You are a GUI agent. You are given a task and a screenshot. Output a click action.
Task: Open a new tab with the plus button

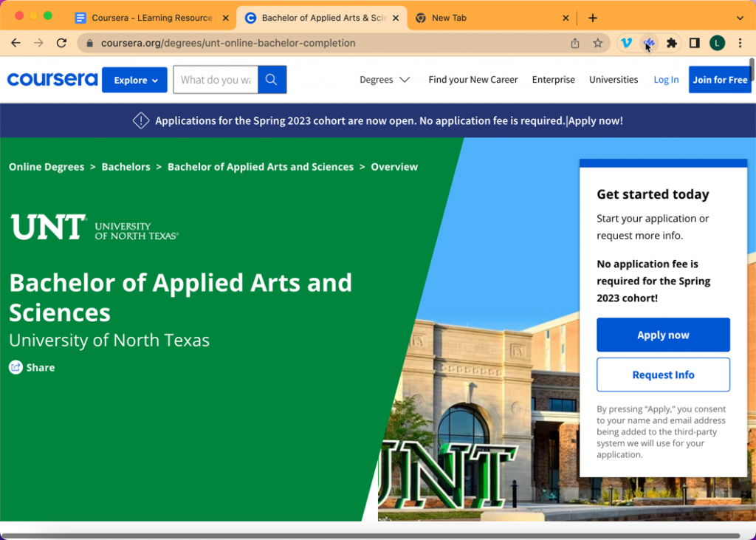pos(593,18)
